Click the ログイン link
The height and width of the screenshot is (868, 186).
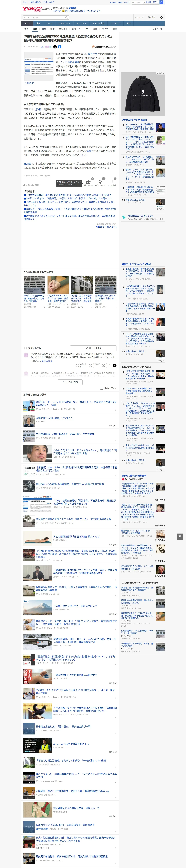pos(57,11)
